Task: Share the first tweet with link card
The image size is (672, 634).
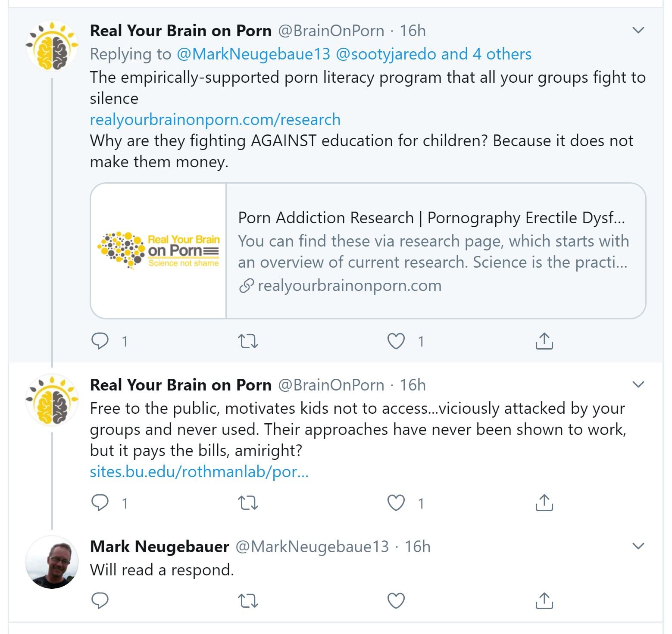Action: point(544,341)
